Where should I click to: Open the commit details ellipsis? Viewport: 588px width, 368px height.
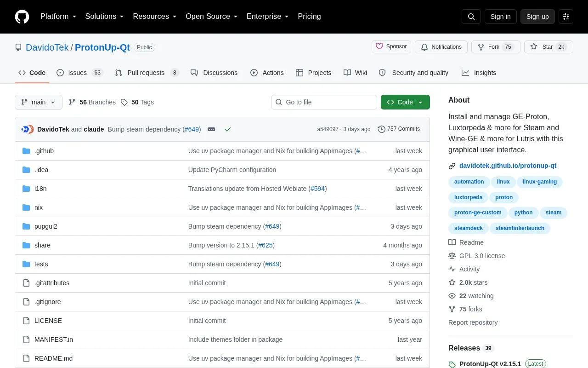point(211,129)
